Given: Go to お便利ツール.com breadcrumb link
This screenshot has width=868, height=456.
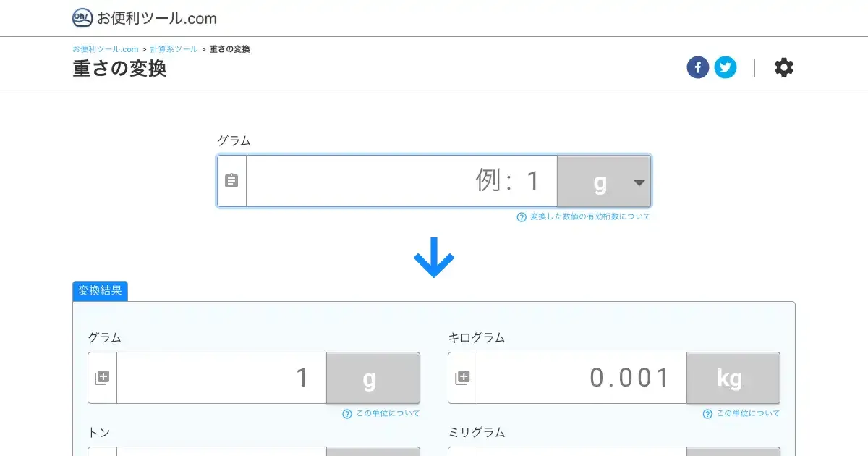Looking at the screenshot, I should [106, 49].
